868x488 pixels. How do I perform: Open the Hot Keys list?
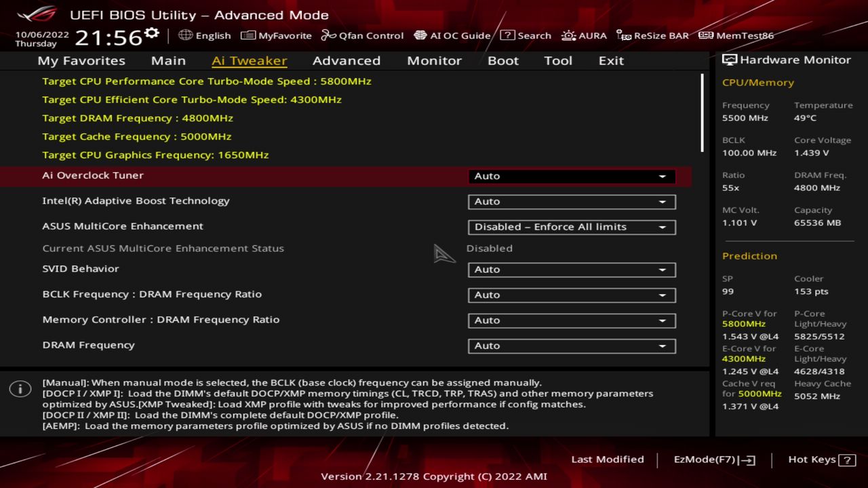pyautogui.click(x=821, y=460)
